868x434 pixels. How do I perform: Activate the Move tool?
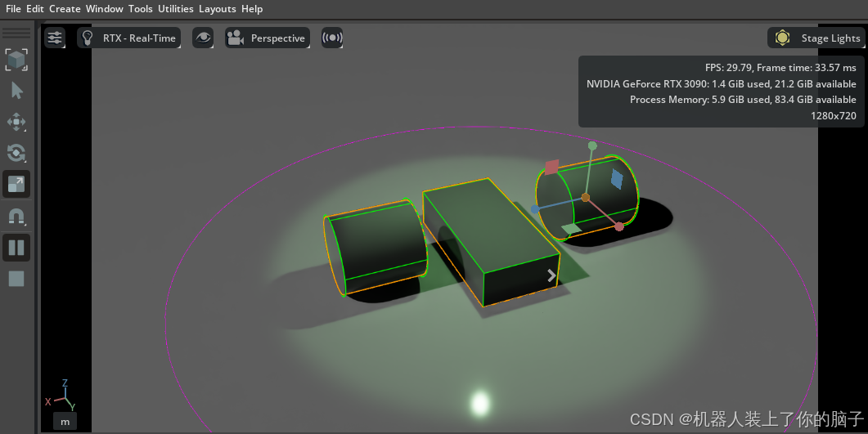click(x=16, y=122)
